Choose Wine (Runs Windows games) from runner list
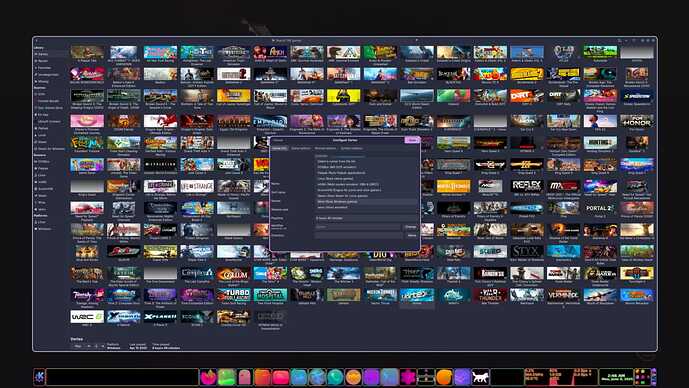This screenshot has width=689, height=388. click(x=337, y=202)
